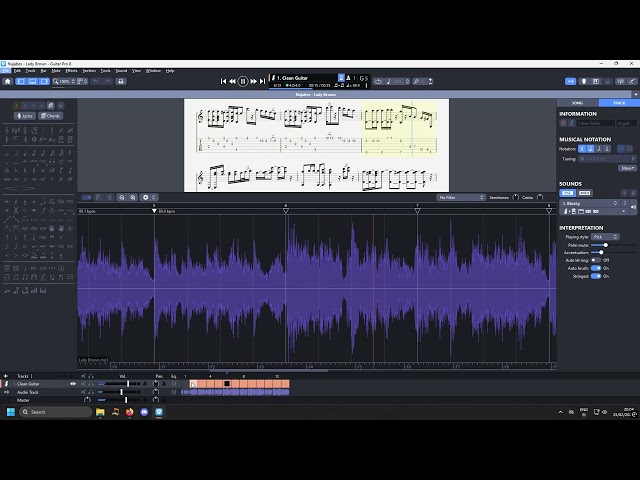Viewport: 640px width, 480px height.
Task: Click the taskbar Search box
Action: (56, 412)
